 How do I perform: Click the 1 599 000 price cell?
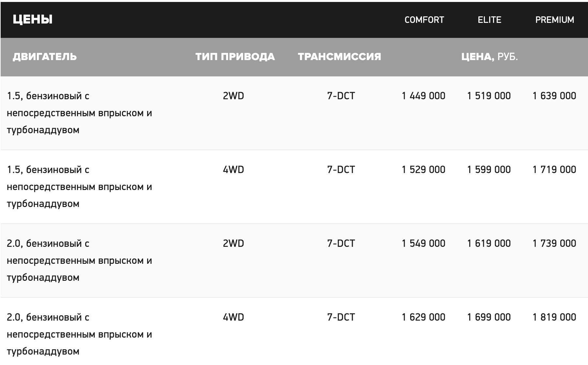click(489, 170)
